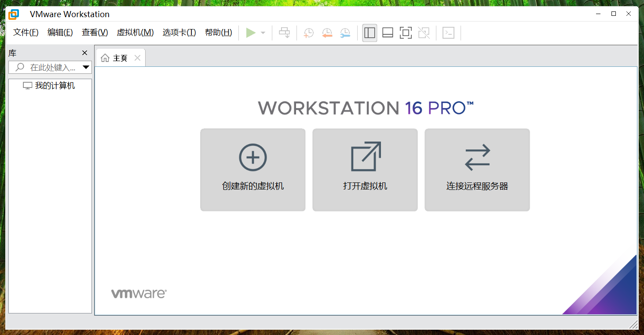Toggle the thumbnail bar view icon
Viewport: 644px width, 335px height.
(388, 33)
